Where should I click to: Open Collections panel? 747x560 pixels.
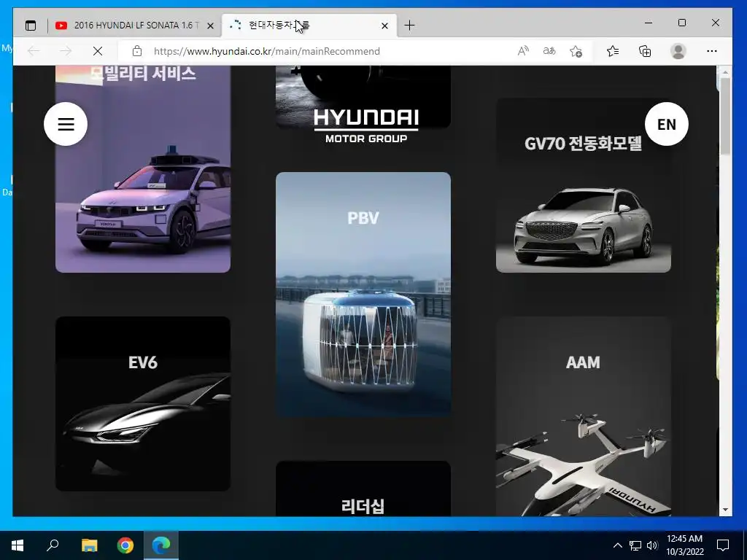[x=645, y=51]
